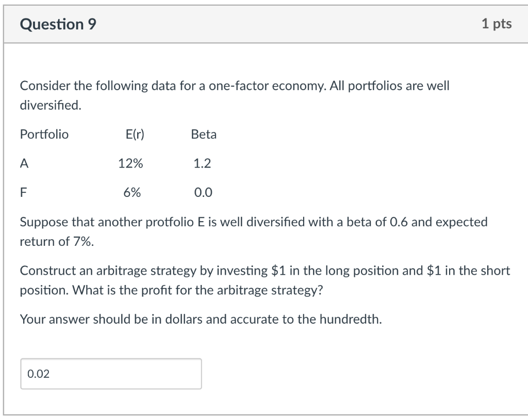
Task: Click the question header bar
Action: [264, 23]
